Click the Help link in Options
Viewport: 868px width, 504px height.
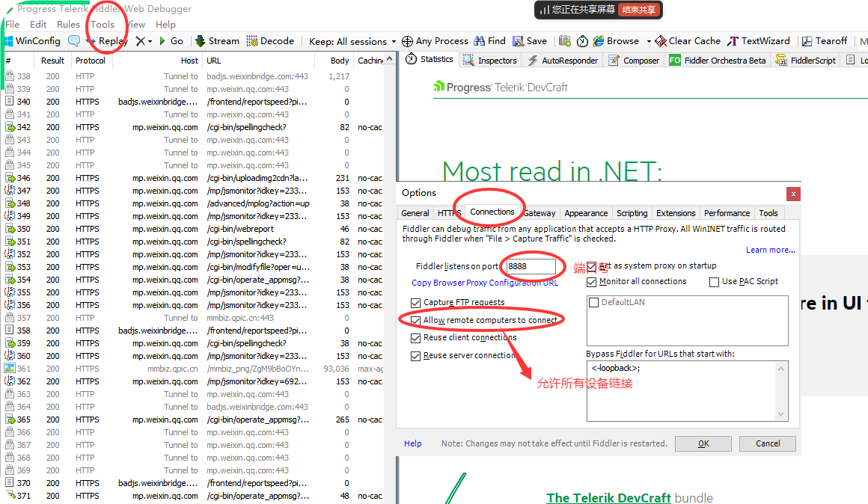click(x=412, y=443)
